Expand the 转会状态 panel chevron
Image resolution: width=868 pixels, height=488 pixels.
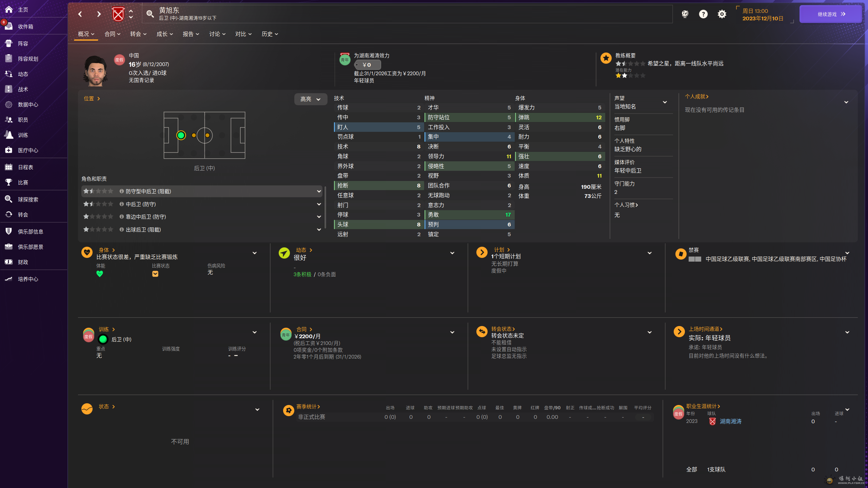click(x=650, y=332)
